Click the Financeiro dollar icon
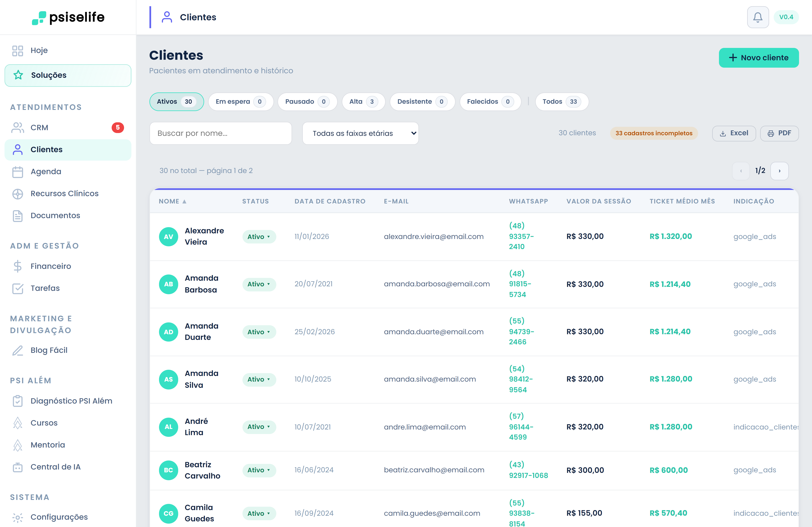Viewport: 812px width, 527px height. (17, 266)
